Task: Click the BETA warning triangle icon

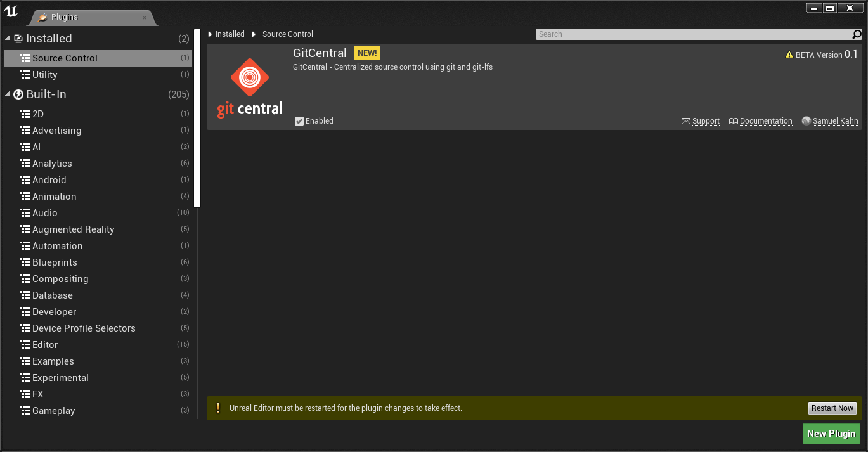Action: click(789, 55)
